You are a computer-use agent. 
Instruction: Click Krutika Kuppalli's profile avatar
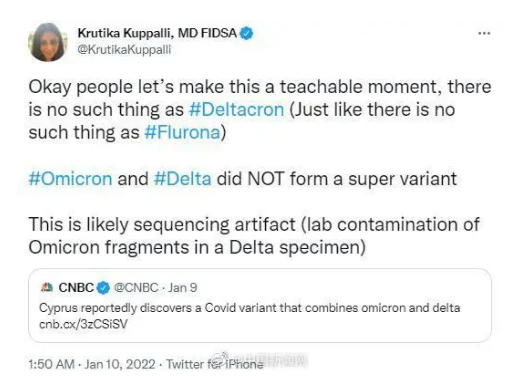[47, 42]
